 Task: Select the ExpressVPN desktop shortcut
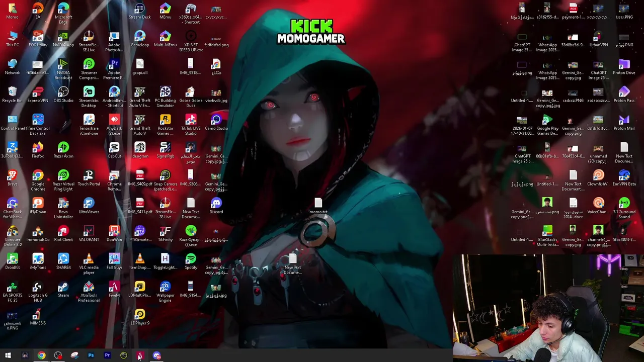coord(38,94)
